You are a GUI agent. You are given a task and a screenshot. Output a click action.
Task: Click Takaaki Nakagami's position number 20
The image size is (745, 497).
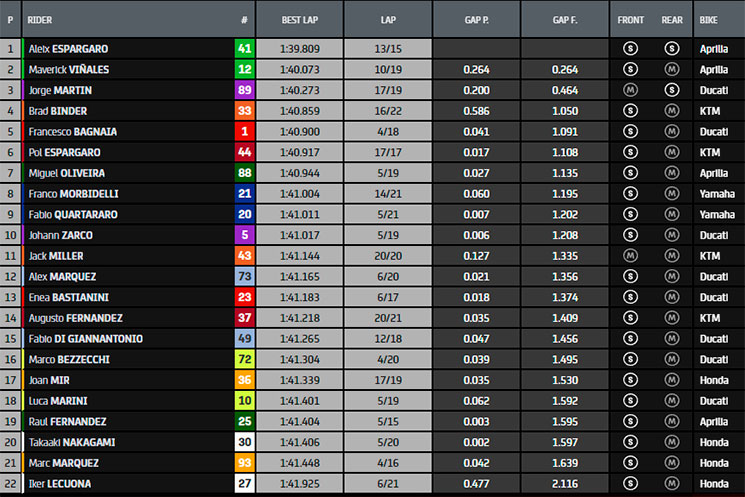[x=11, y=442]
